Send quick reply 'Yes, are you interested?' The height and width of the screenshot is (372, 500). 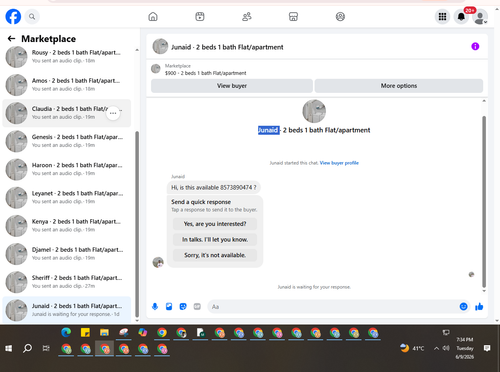pyautogui.click(x=215, y=224)
